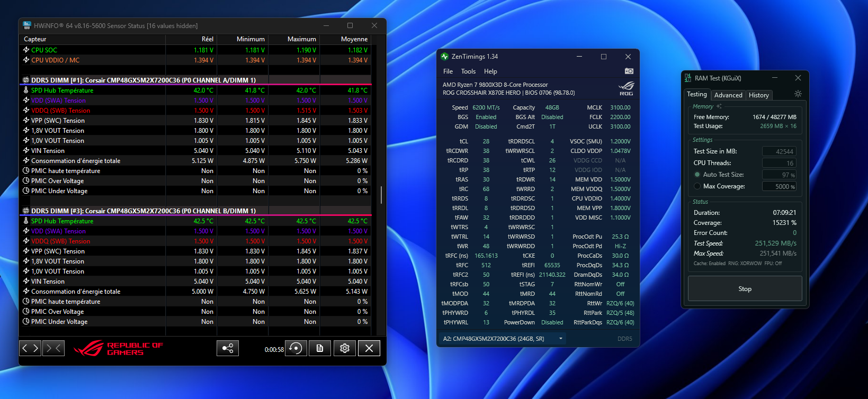Click the tRFC (ns) value 165.1613
This screenshot has height=399, width=868.
coord(486,256)
